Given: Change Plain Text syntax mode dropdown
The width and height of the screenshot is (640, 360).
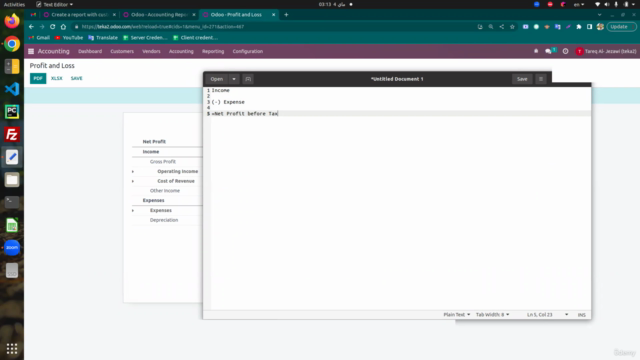Looking at the screenshot, I should click(x=456, y=315).
